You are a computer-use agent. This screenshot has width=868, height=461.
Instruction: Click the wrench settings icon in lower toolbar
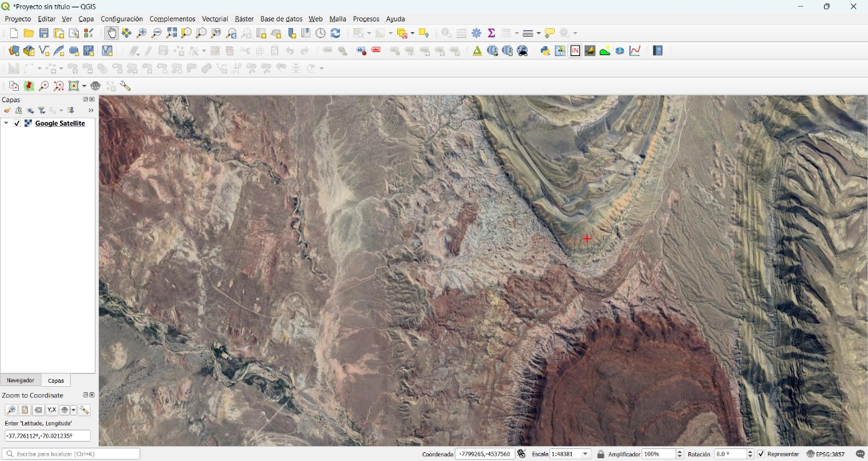tap(126, 86)
